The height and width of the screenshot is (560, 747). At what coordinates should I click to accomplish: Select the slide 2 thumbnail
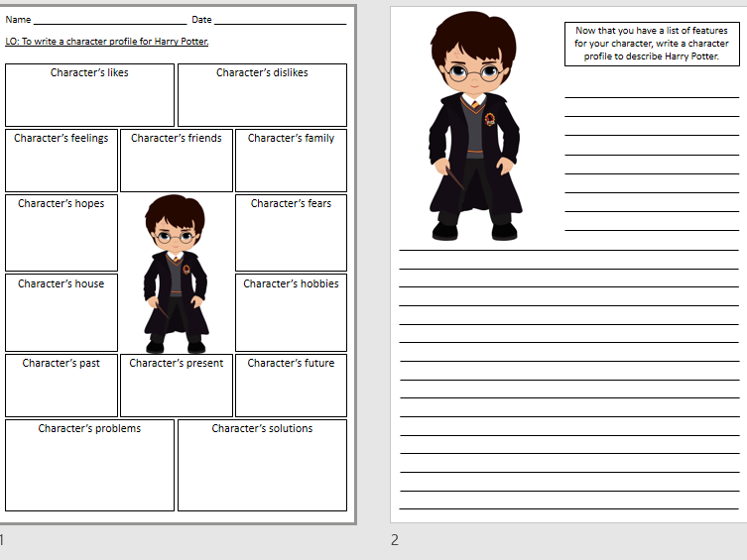tap(568, 265)
